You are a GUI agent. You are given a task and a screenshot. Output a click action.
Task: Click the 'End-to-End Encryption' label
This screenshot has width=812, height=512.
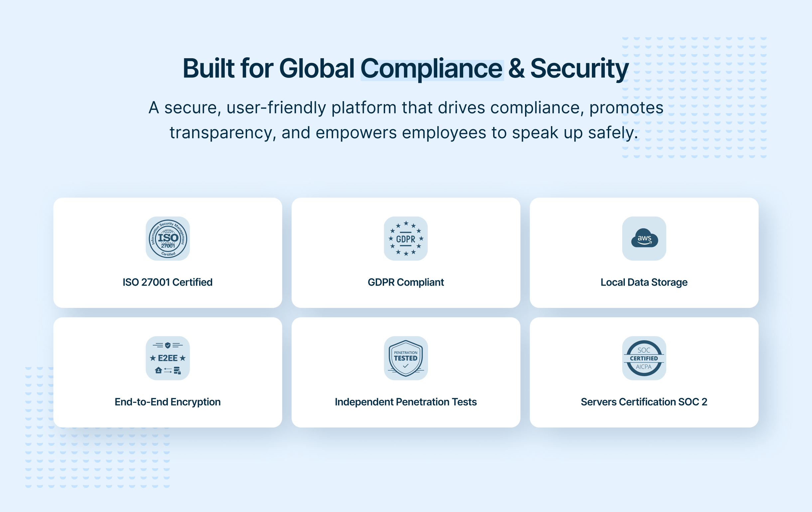[168, 402]
